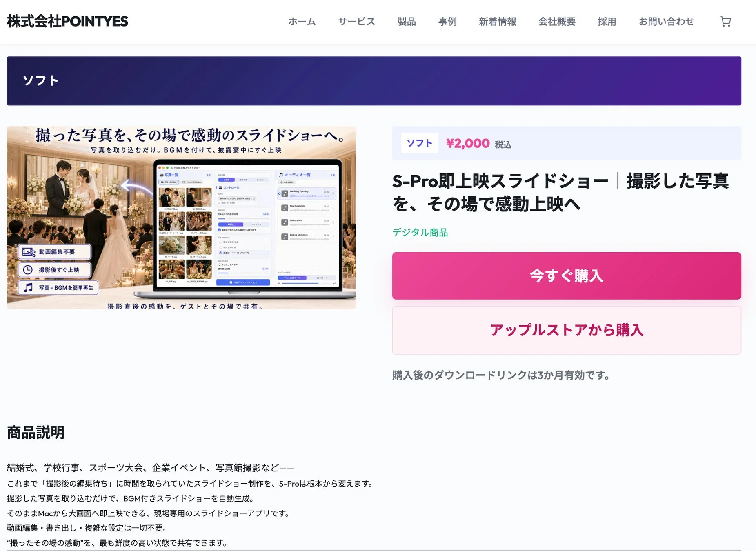This screenshot has width=756, height=551.
Task: Click description line starting 結婚式、学校行事
Action: coord(150,468)
